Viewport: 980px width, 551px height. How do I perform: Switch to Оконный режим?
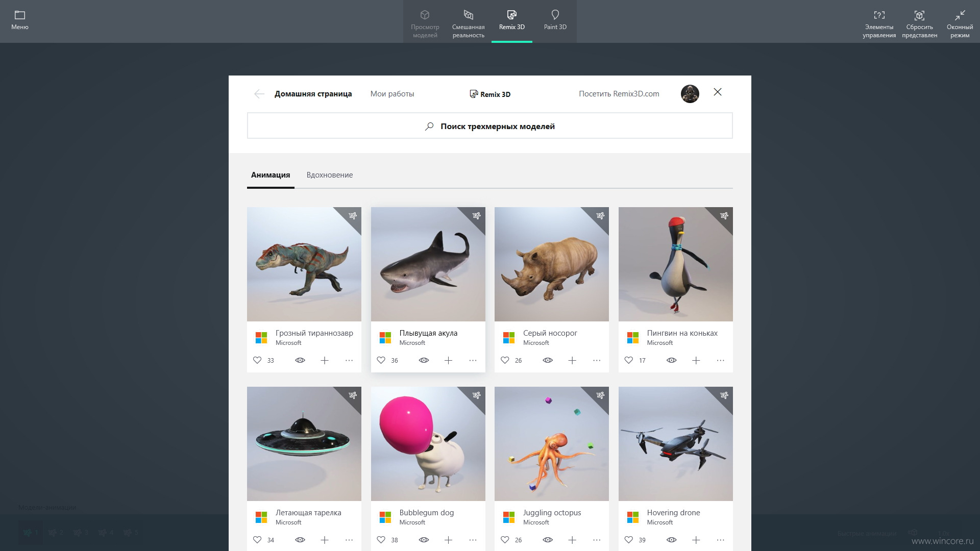(960, 21)
